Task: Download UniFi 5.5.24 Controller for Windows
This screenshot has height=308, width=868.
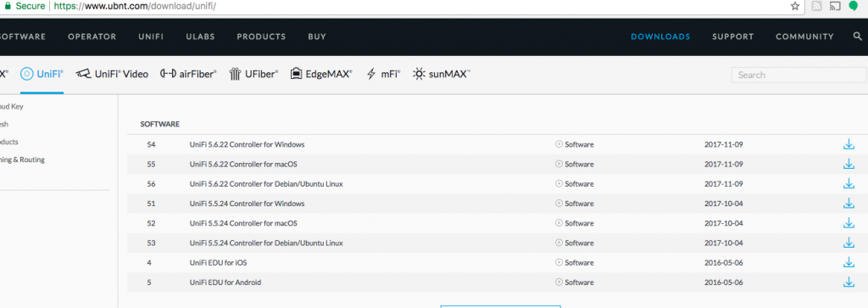Action: (848, 204)
